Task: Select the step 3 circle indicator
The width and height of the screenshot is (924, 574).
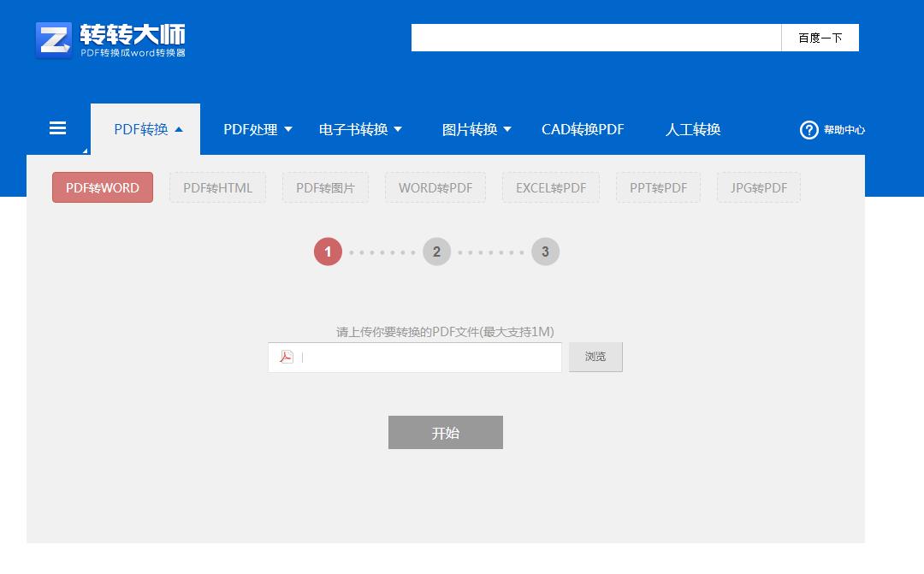Action: [545, 251]
